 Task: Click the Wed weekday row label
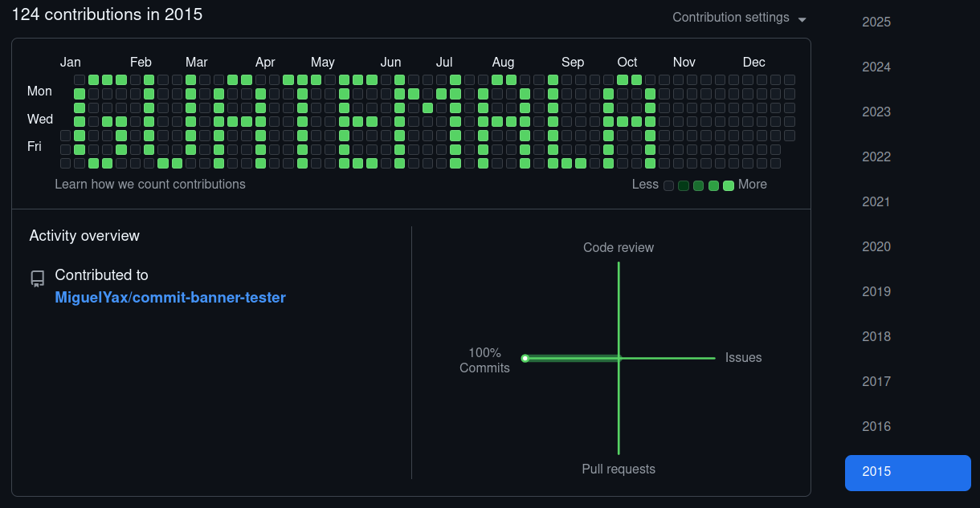coord(40,120)
